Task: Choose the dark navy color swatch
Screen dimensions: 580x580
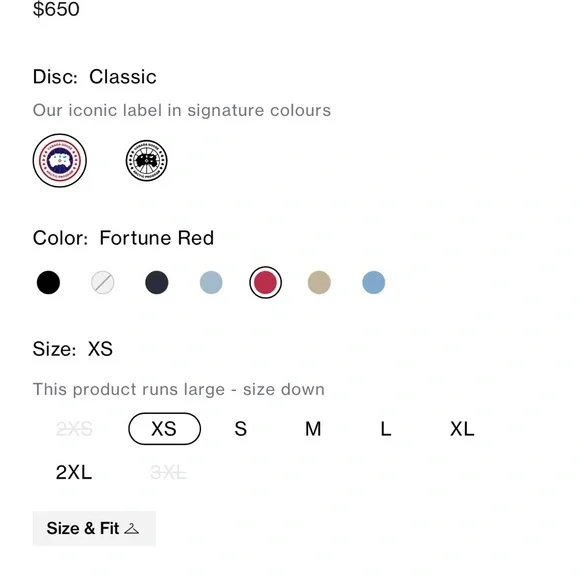Action: (157, 283)
